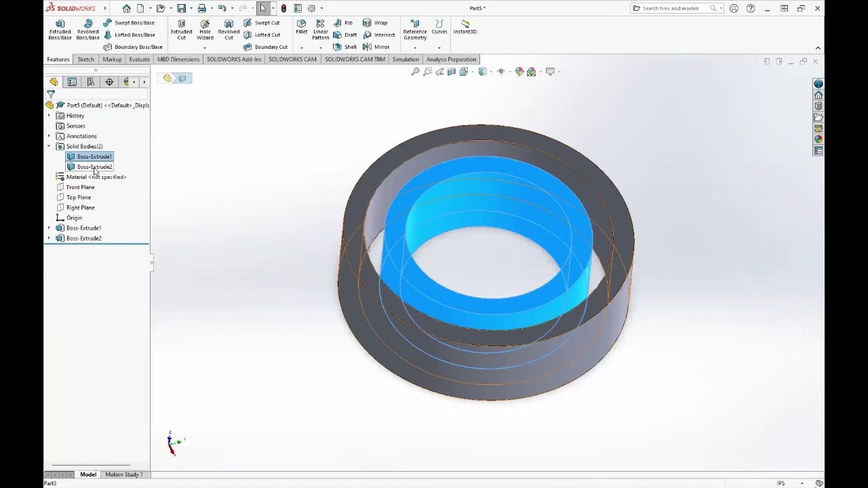
Task: Choose the Swept Boss/Base tool
Action: (x=129, y=22)
